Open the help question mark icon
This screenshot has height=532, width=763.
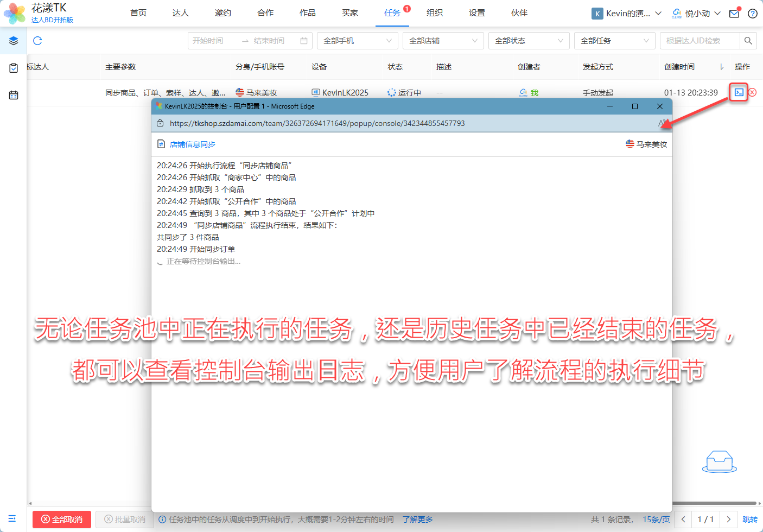tap(753, 14)
